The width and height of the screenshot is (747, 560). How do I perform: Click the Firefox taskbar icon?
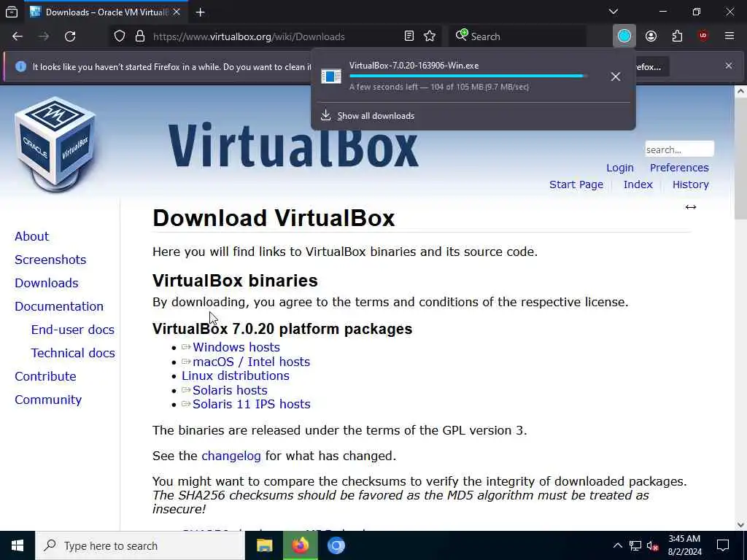(x=300, y=545)
